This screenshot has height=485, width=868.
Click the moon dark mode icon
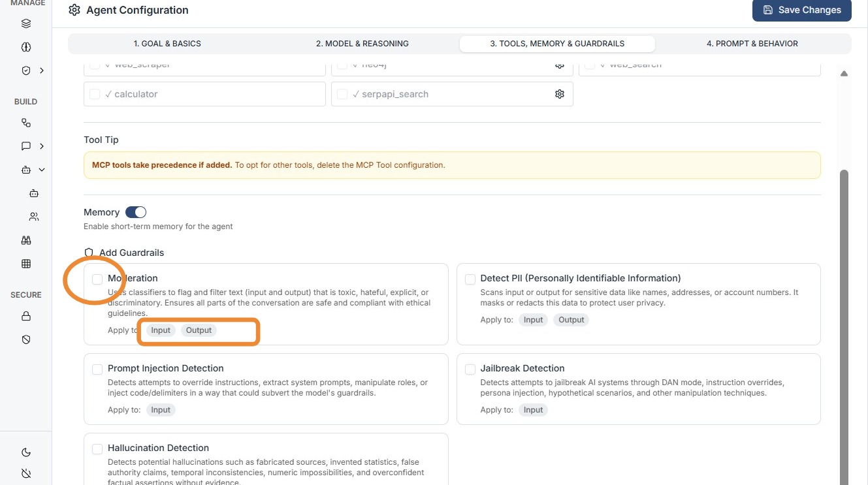(26, 452)
